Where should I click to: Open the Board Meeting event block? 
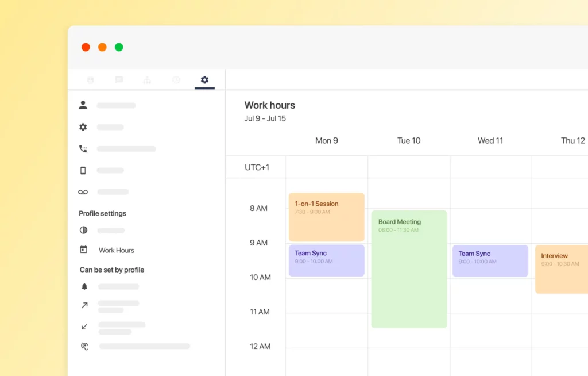(409, 268)
